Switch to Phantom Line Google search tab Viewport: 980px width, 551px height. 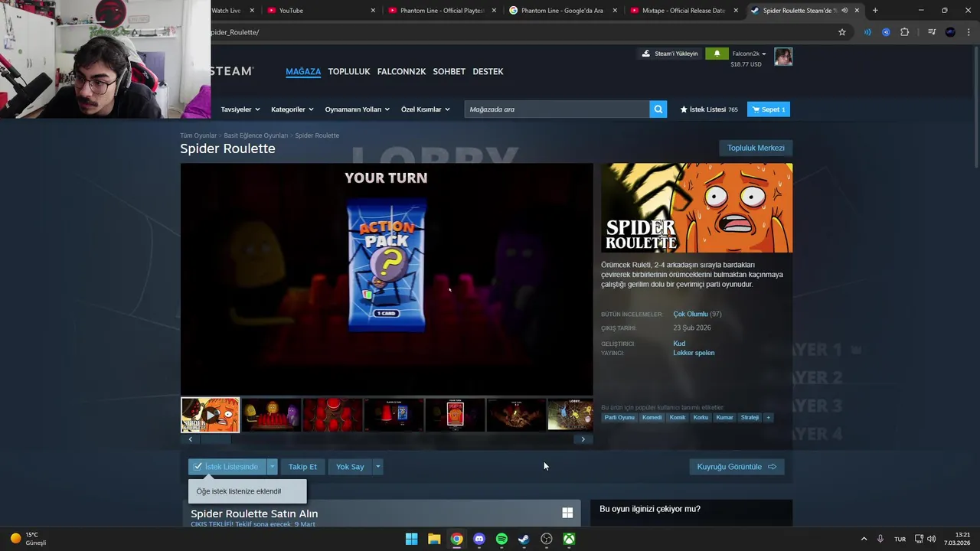click(x=563, y=11)
